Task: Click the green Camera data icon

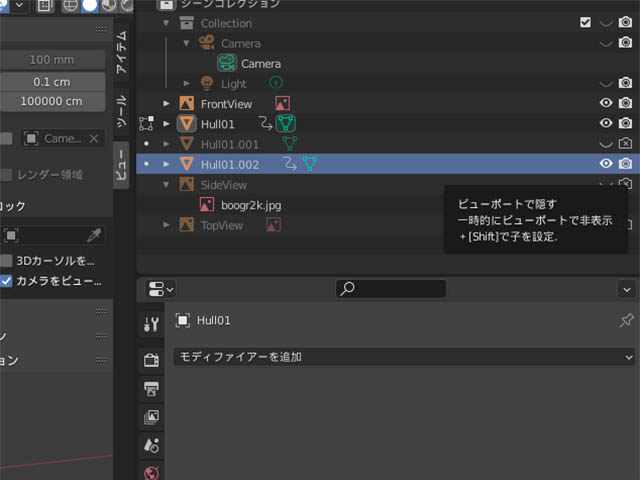Action: coord(227,63)
